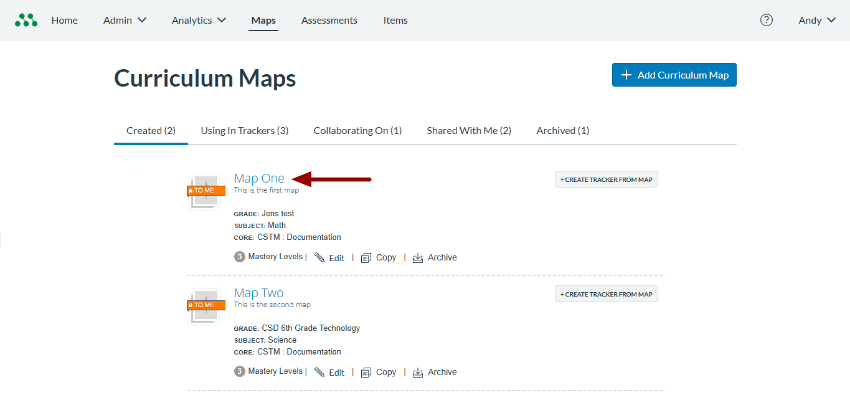Open the Assessments page
850x395 pixels.
329,21
